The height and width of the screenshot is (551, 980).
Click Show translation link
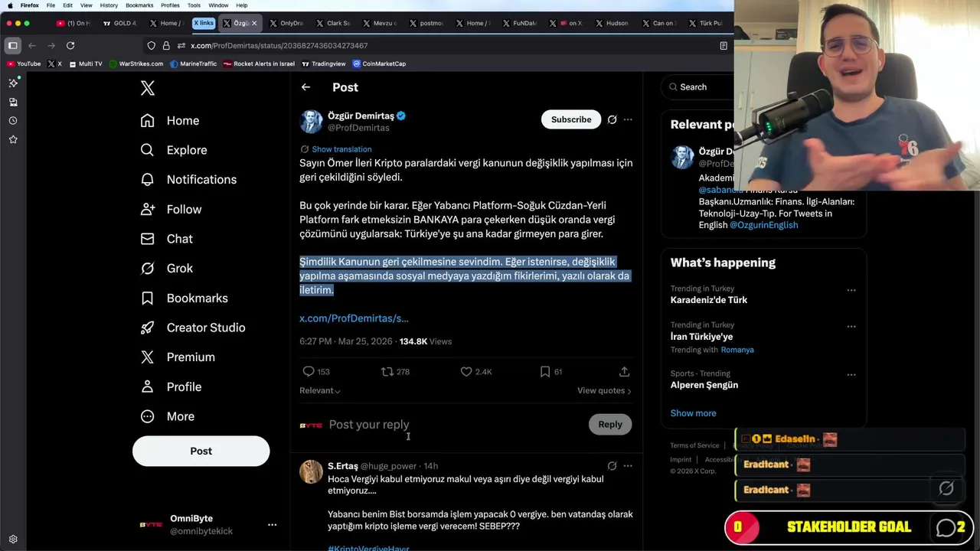(341, 149)
